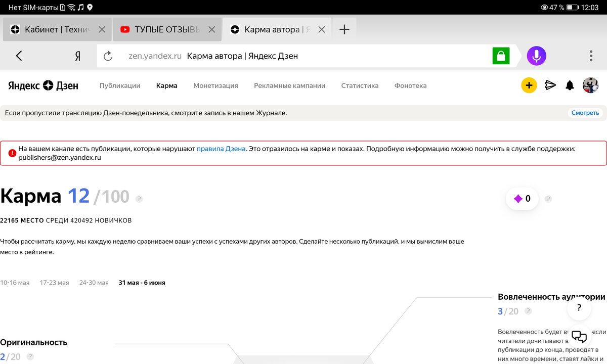Image resolution: width=607 pixels, height=364 pixels.
Task: Tap the battery indicator in status bar
Action: (573, 8)
